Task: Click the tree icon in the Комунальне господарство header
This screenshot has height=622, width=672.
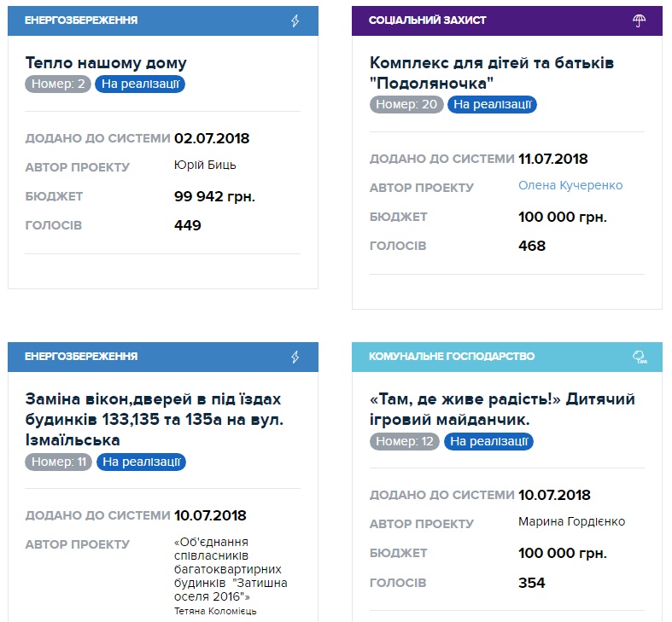Action: (639, 357)
